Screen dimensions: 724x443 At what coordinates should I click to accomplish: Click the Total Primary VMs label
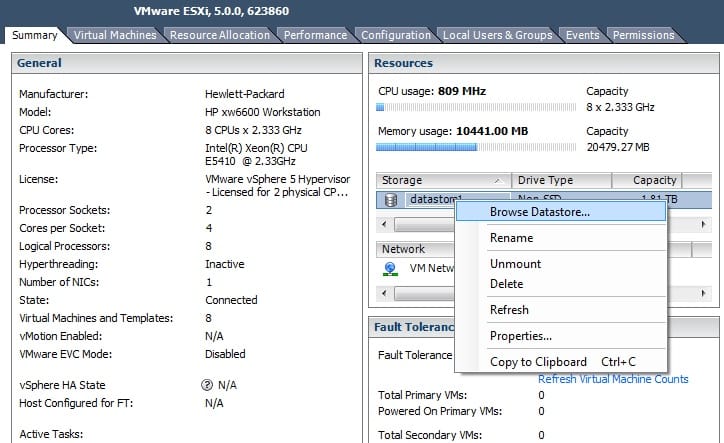(422, 395)
